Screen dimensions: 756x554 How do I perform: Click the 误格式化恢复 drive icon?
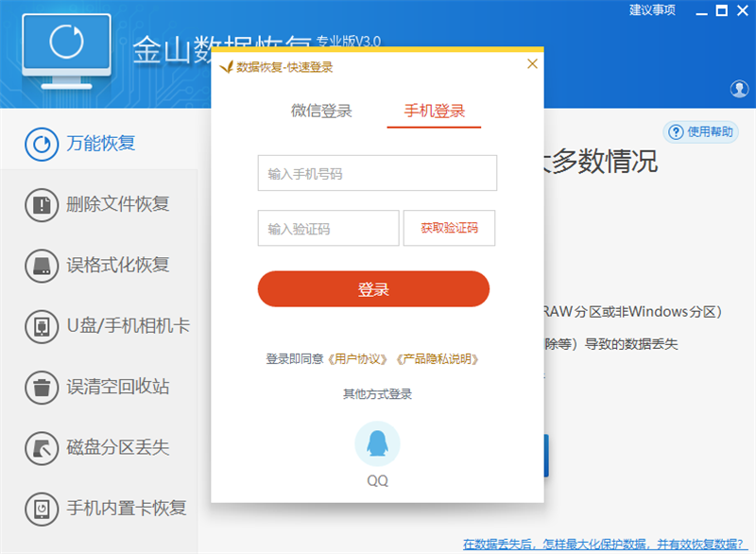click(42, 266)
